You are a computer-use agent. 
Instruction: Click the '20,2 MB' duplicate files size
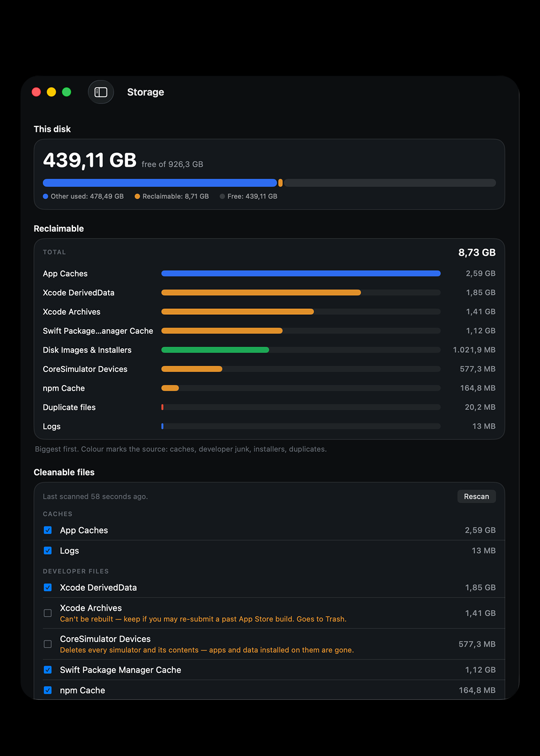pos(480,407)
